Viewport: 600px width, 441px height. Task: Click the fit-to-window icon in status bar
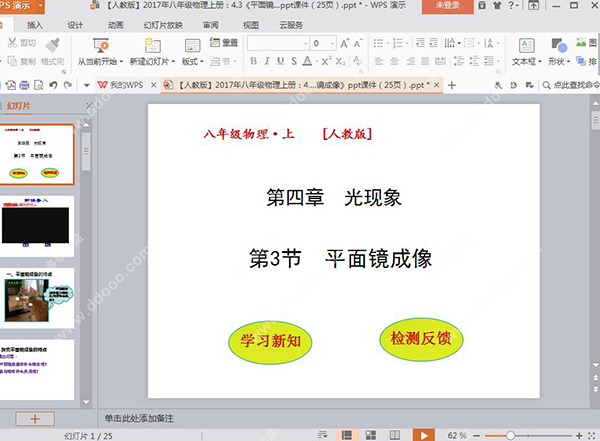click(592, 436)
